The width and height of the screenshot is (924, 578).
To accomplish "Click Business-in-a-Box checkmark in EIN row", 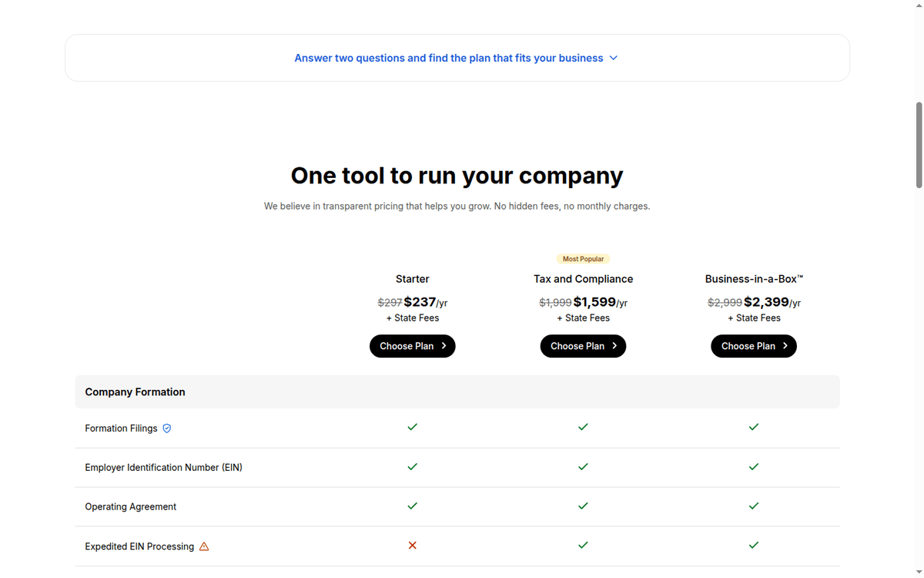I will 754,467.
